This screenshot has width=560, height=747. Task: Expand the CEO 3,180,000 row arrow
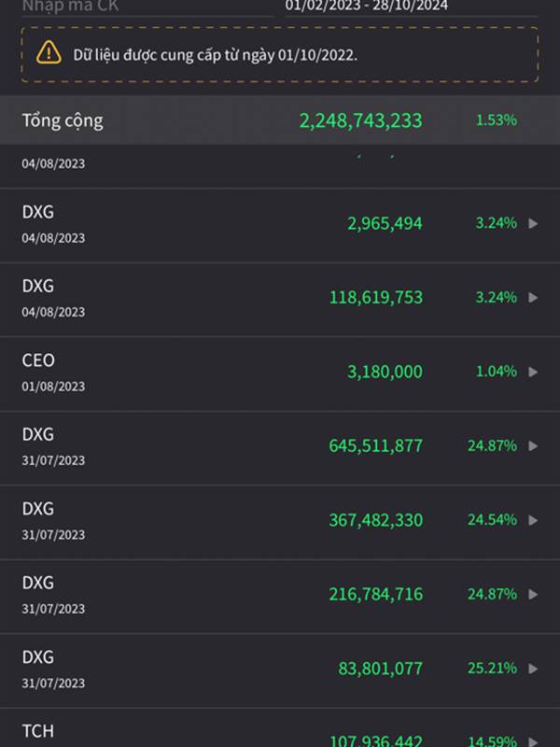(x=533, y=372)
